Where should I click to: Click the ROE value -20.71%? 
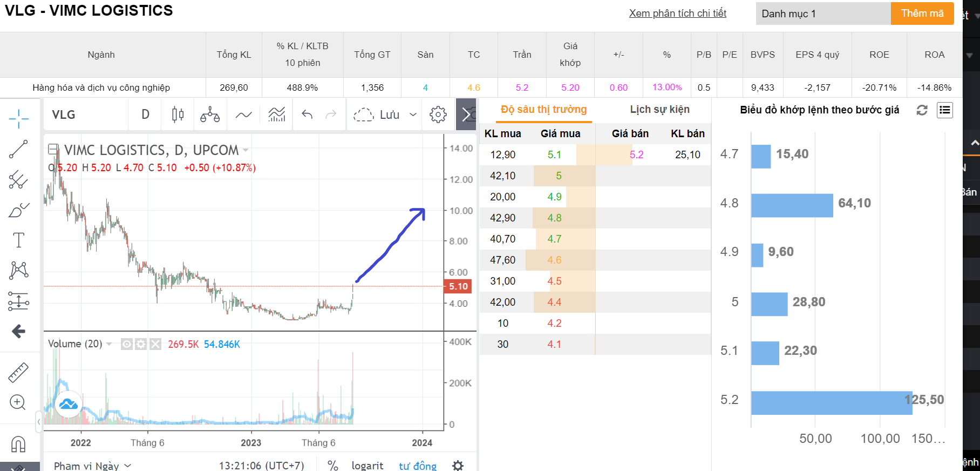click(x=879, y=88)
